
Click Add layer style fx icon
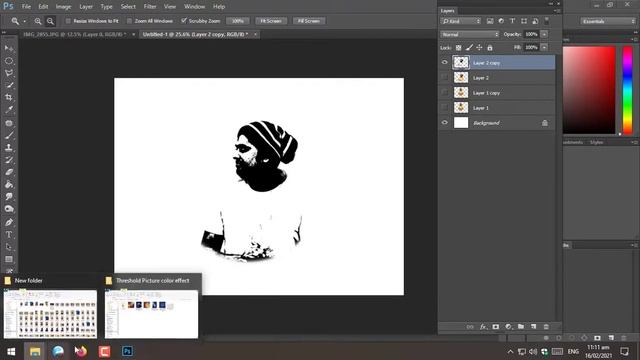(483, 327)
